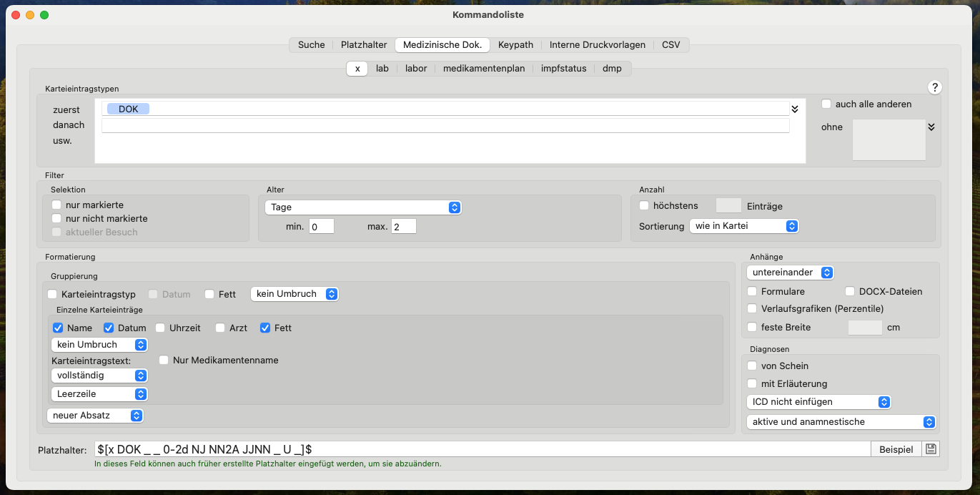This screenshot has width=980, height=495.
Task: Check 'nur nicht markierte' option
Action: [56, 218]
